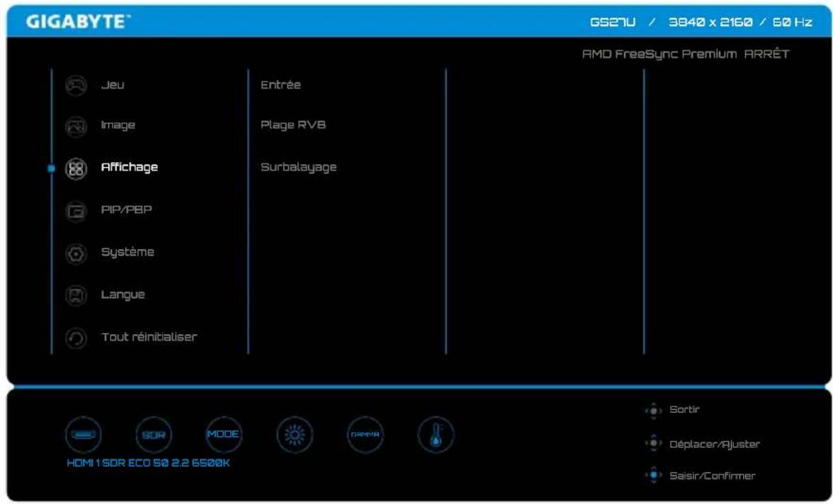Open the Affichage menu

click(x=130, y=167)
